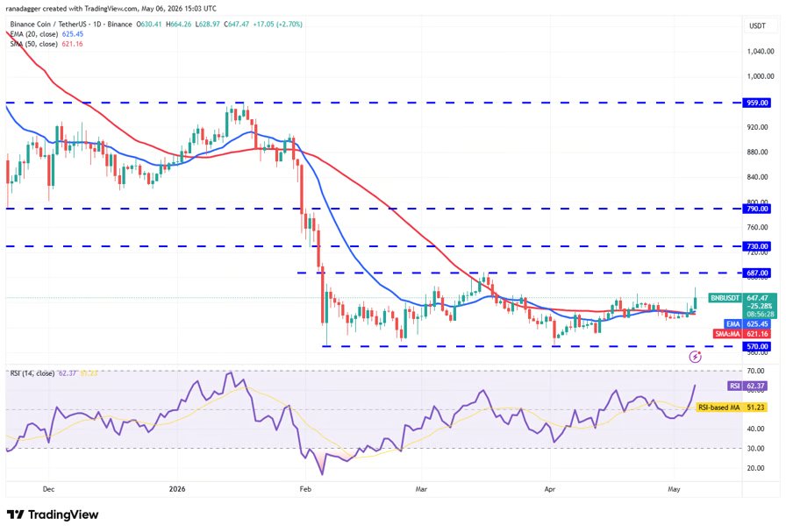
Task: Open the USDT currency selector
Action: (757, 26)
